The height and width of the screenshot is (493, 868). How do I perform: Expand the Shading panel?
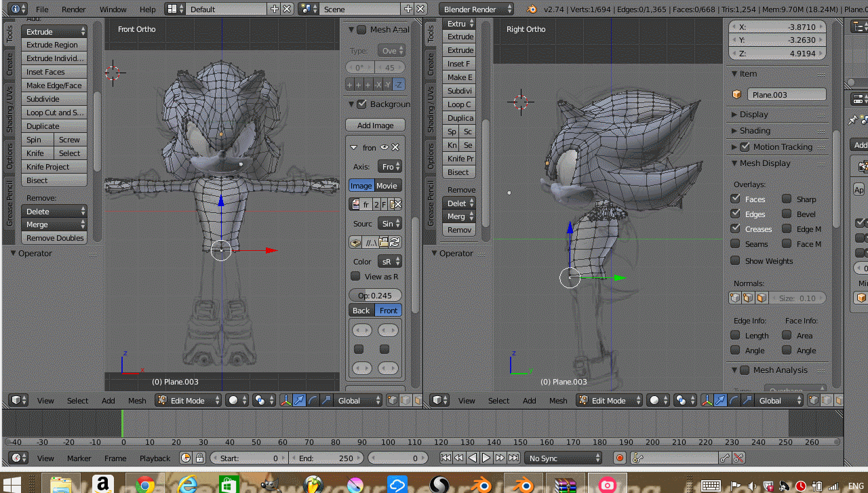coord(755,130)
